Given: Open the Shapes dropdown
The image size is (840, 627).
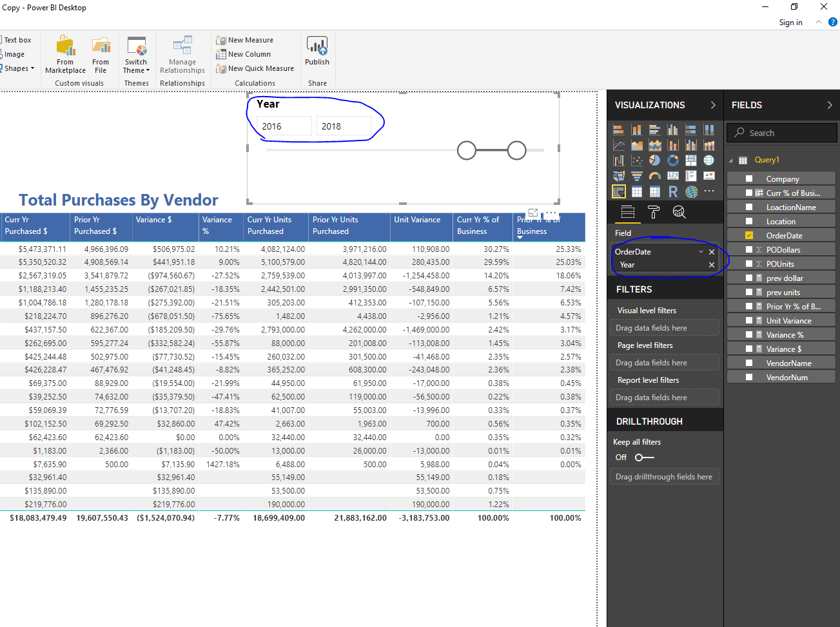Looking at the screenshot, I should 17,68.
